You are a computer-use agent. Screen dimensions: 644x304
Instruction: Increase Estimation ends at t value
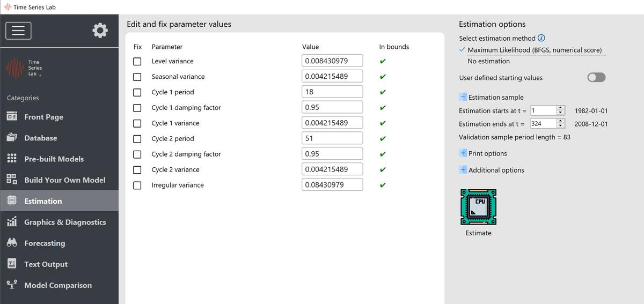(x=561, y=121)
